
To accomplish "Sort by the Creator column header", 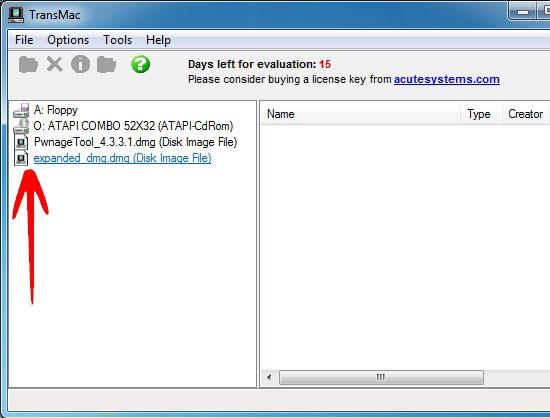I will 525,114.
